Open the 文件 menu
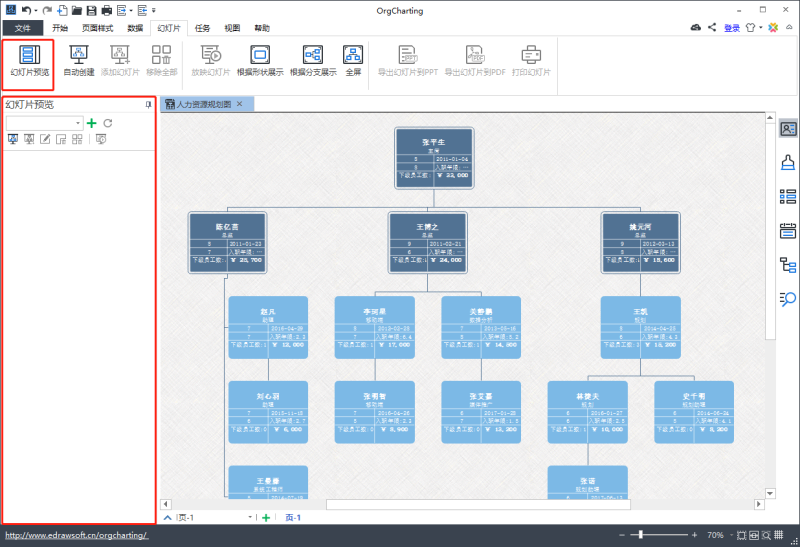Image resolution: width=800 pixels, height=547 pixels. click(x=22, y=28)
